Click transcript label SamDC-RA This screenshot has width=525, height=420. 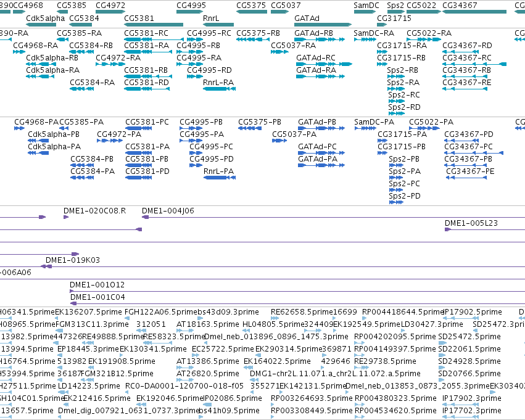374,33
